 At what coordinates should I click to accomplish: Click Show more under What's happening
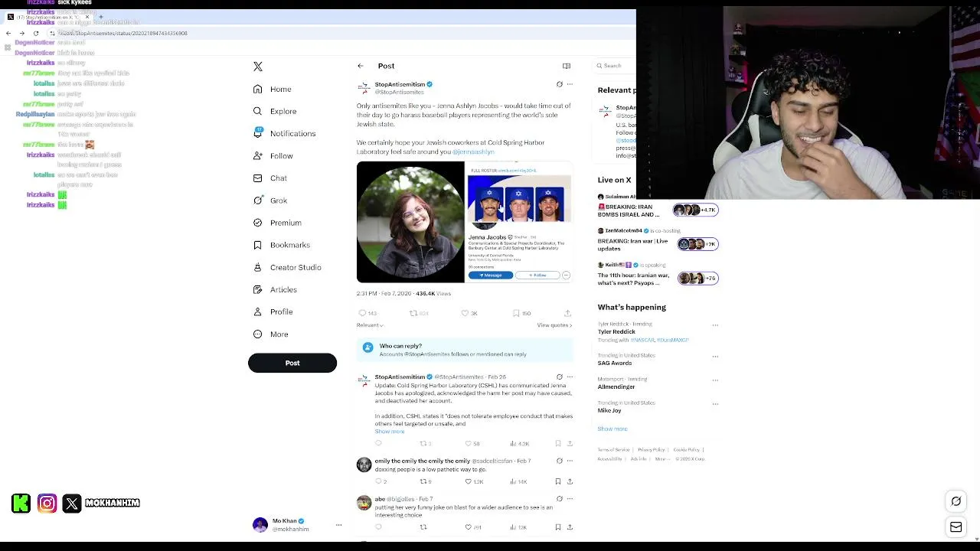(x=612, y=429)
